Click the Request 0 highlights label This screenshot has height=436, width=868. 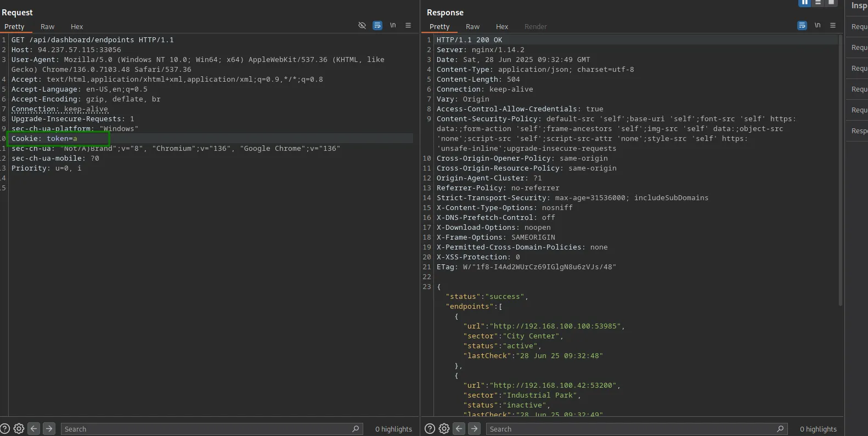point(393,429)
